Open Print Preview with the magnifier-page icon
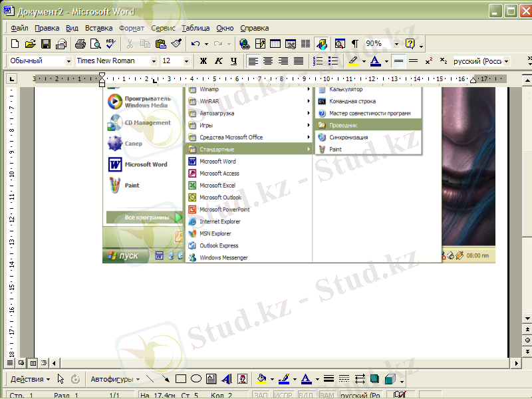 96,44
